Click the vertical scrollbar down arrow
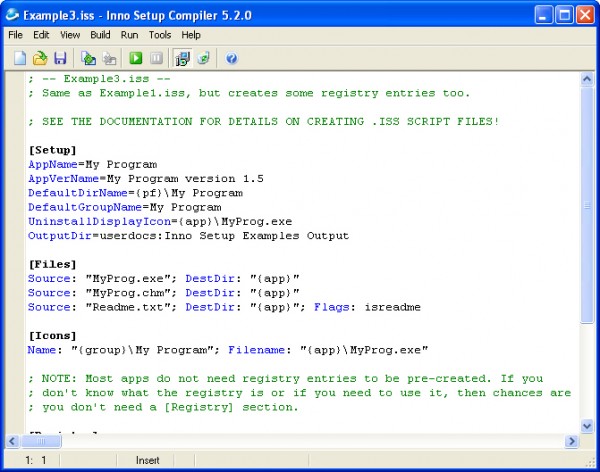Image resolution: width=600 pixels, height=472 pixels. pos(587,425)
